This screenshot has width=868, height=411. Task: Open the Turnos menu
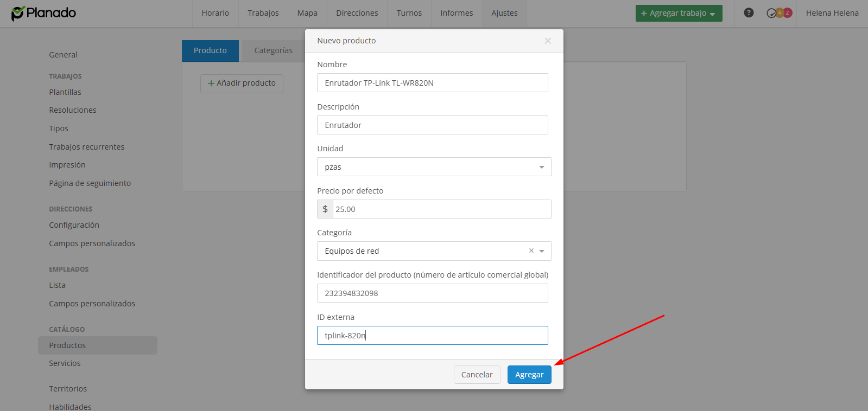coord(409,13)
